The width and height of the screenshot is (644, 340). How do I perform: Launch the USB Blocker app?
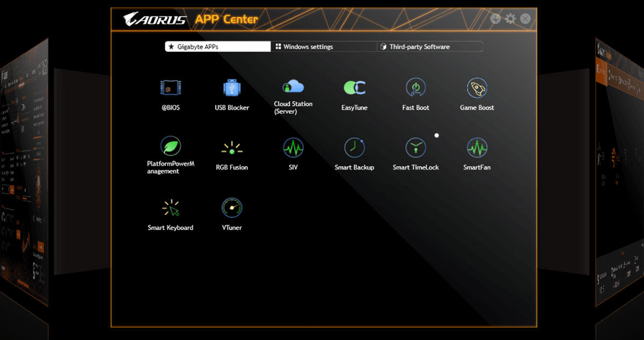click(x=232, y=88)
